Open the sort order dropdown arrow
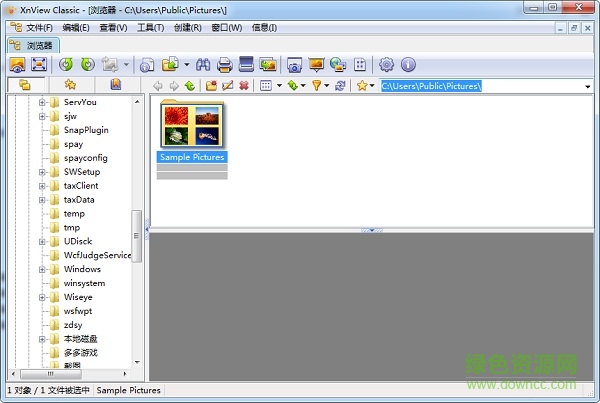 [303, 86]
